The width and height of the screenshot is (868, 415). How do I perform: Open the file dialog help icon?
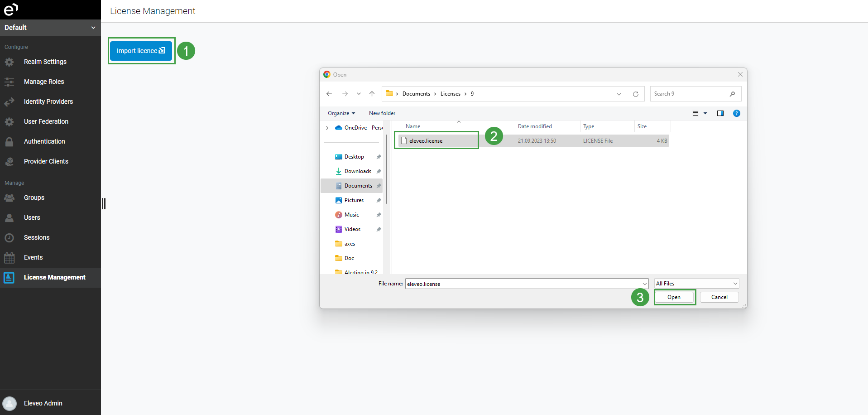click(736, 113)
